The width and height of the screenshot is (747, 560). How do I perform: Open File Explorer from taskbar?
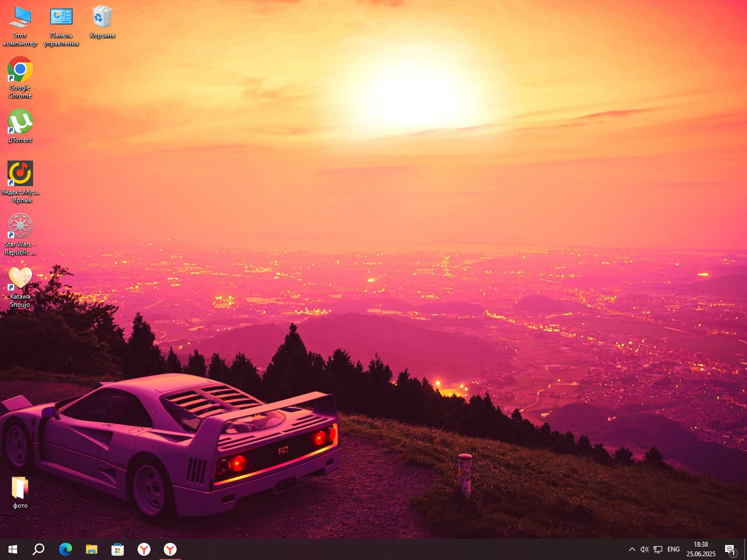pos(92,549)
